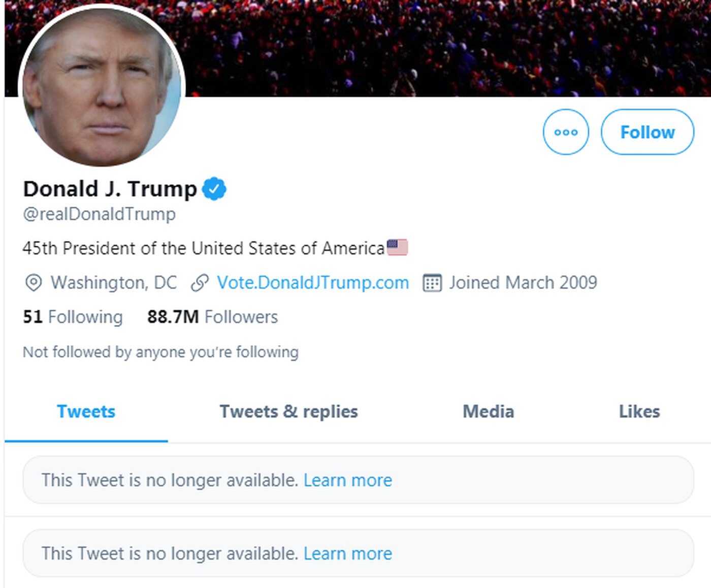711x588 pixels.
Task: Click the blue verified badge
Action: [214, 189]
